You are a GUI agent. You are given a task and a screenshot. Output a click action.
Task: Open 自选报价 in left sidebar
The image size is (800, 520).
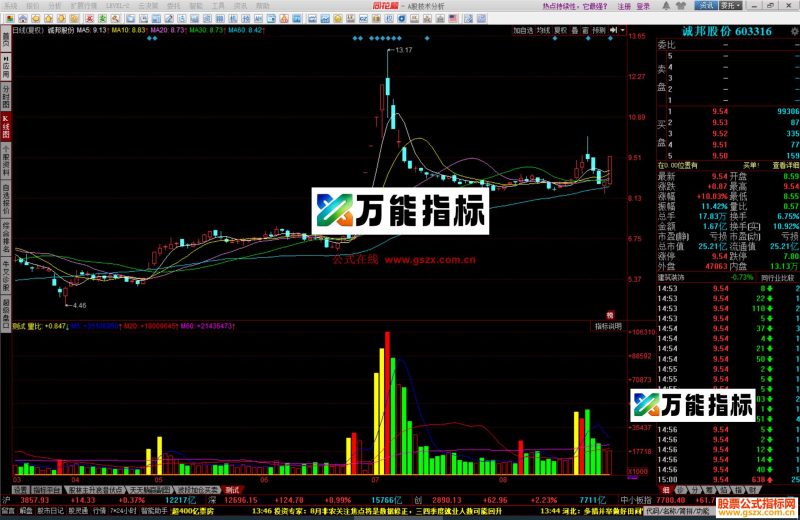click(6, 200)
